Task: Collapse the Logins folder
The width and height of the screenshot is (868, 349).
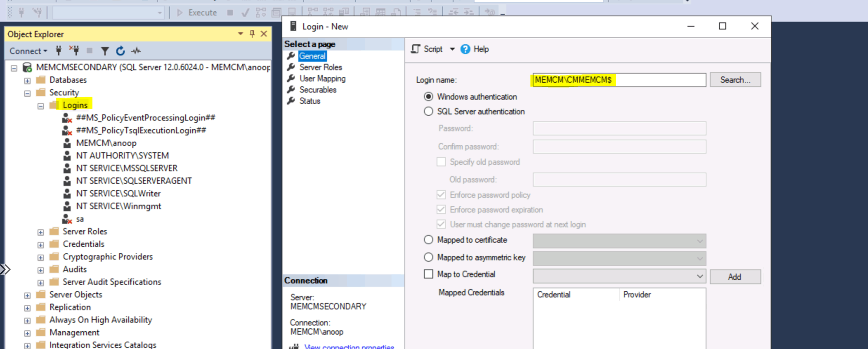Action: 41,106
